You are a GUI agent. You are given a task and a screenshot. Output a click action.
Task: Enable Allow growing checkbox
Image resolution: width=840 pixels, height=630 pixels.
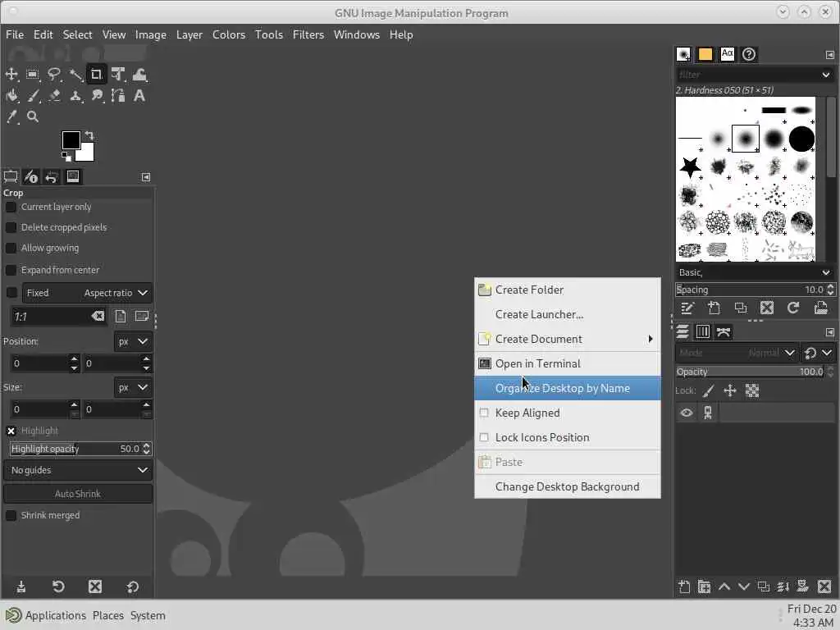[x=11, y=248]
